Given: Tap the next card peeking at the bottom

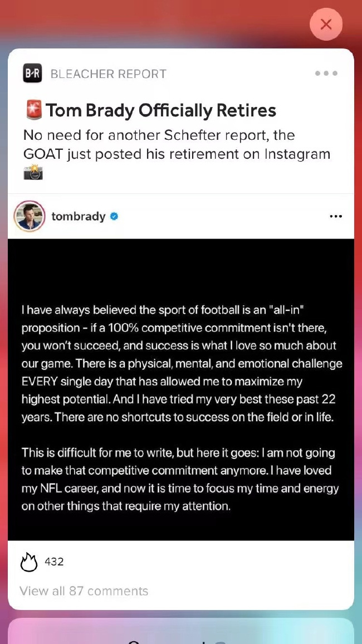Looking at the screenshot, I should click(x=181, y=632).
